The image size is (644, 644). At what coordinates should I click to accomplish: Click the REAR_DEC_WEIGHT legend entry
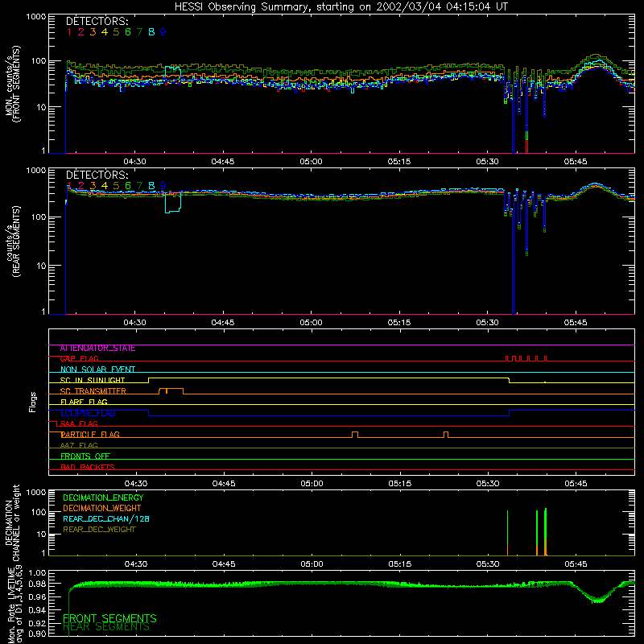(x=99, y=530)
